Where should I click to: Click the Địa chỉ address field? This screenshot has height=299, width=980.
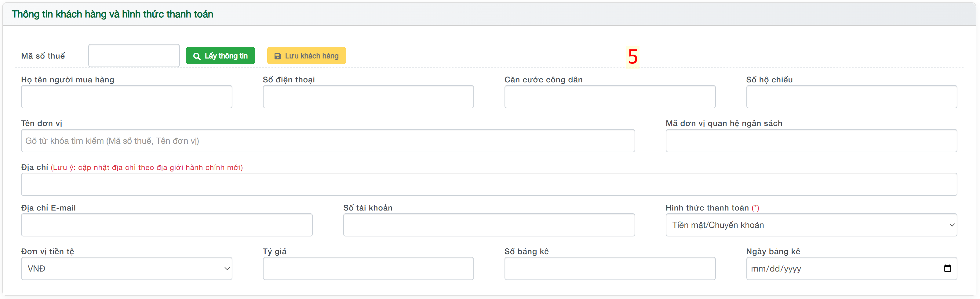(489, 184)
